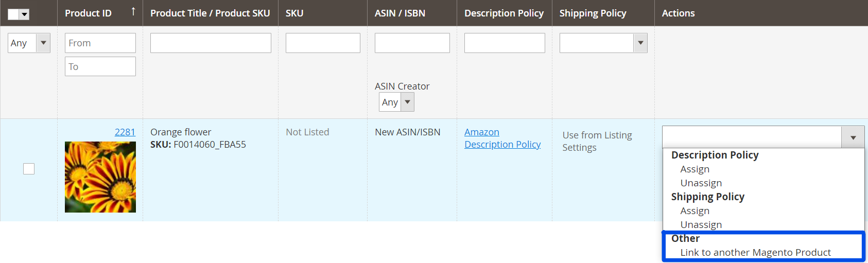
Task: Click the Actions dropdown arrow button
Action: [x=853, y=137]
